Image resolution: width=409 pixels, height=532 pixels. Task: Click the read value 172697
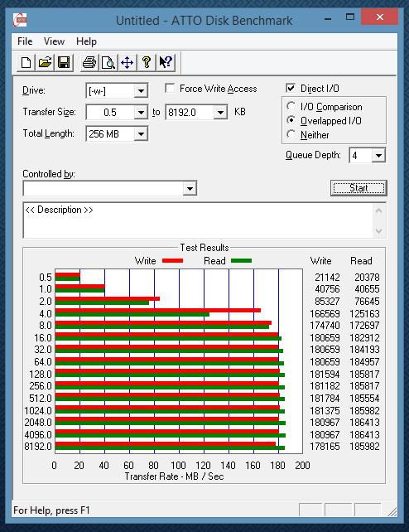click(364, 326)
